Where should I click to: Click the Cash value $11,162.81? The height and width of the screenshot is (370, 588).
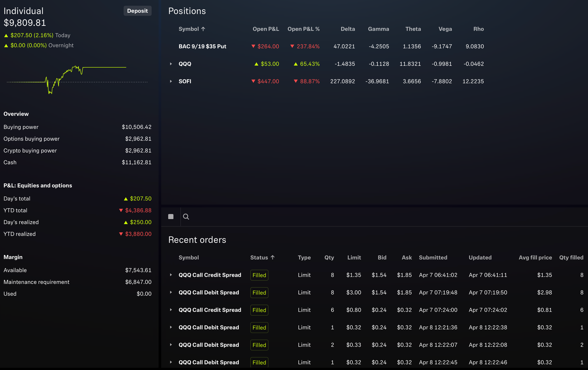coord(137,162)
